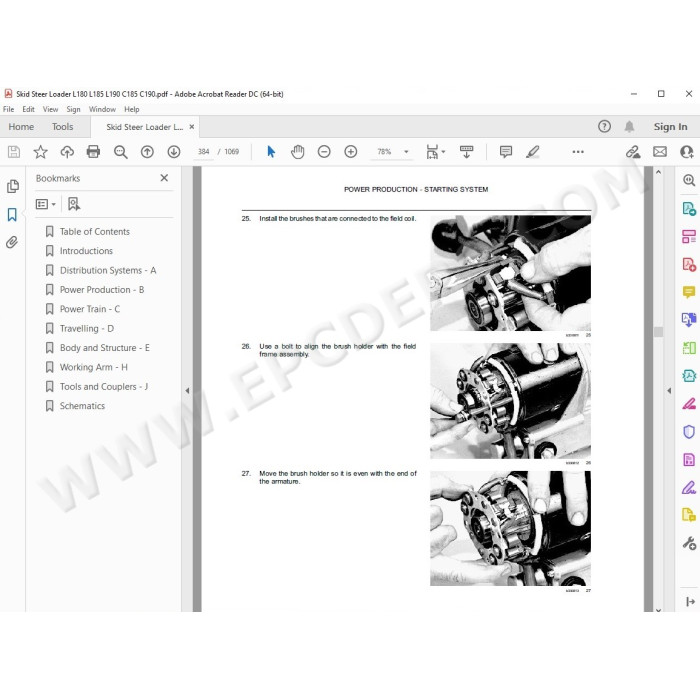700x700 pixels.
Task: Open Working Arm - H bookmark
Action: coord(94,367)
